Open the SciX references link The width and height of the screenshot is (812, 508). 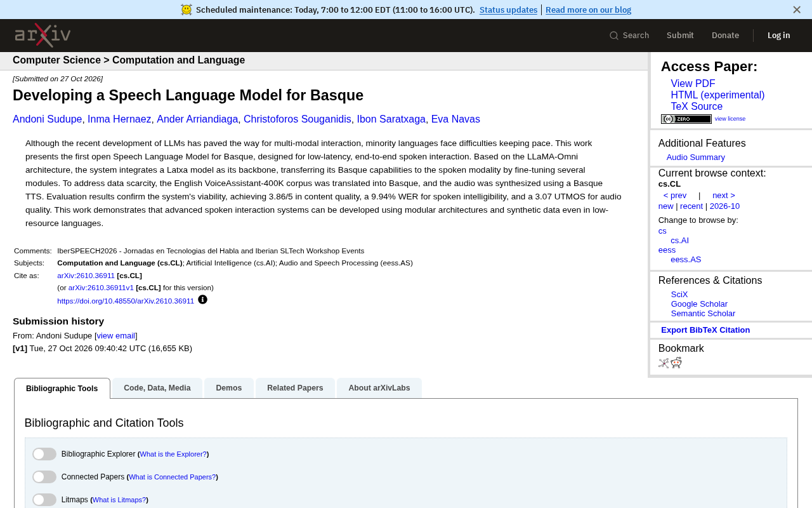point(679,295)
